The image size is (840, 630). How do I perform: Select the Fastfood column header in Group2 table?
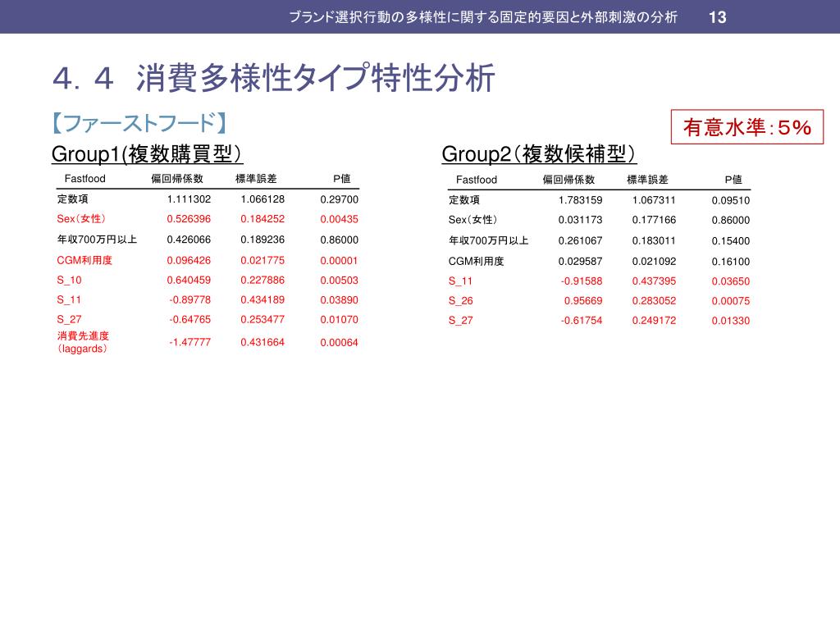pyautogui.click(x=477, y=180)
